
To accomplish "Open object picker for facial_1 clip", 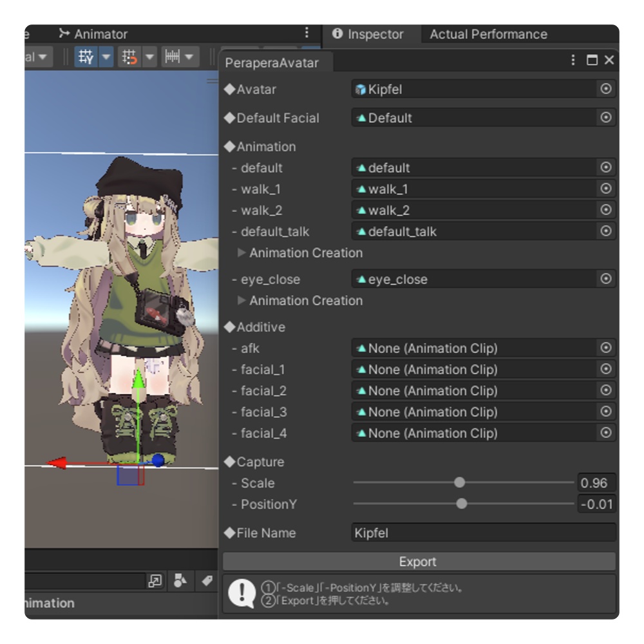I will tap(606, 369).
